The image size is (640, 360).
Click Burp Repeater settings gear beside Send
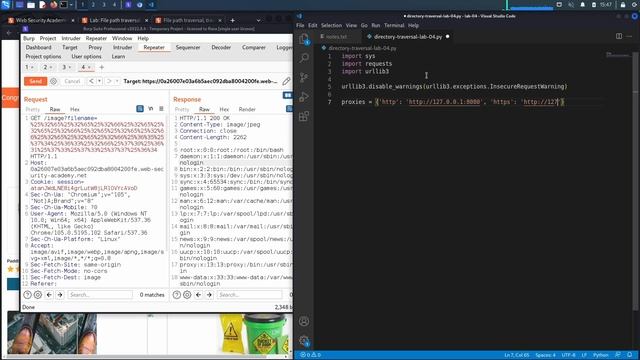click(53, 81)
